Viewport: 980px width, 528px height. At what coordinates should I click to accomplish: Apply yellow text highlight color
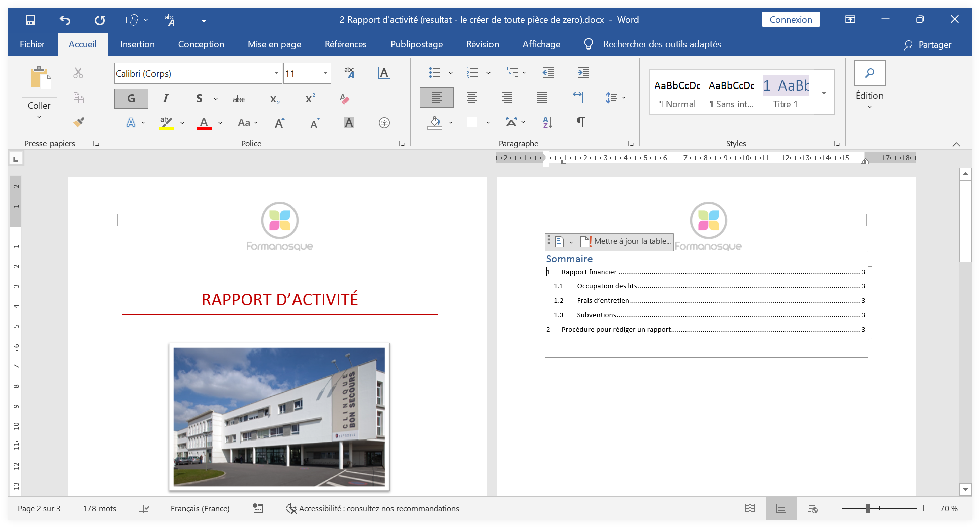click(x=166, y=123)
